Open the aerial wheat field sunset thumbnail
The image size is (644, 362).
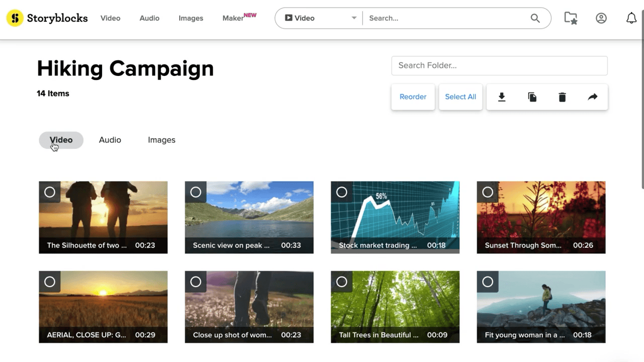click(103, 307)
